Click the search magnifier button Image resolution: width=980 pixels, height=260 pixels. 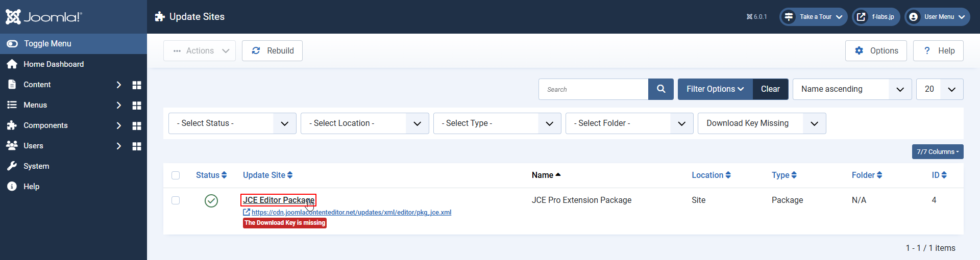point(661,89)
